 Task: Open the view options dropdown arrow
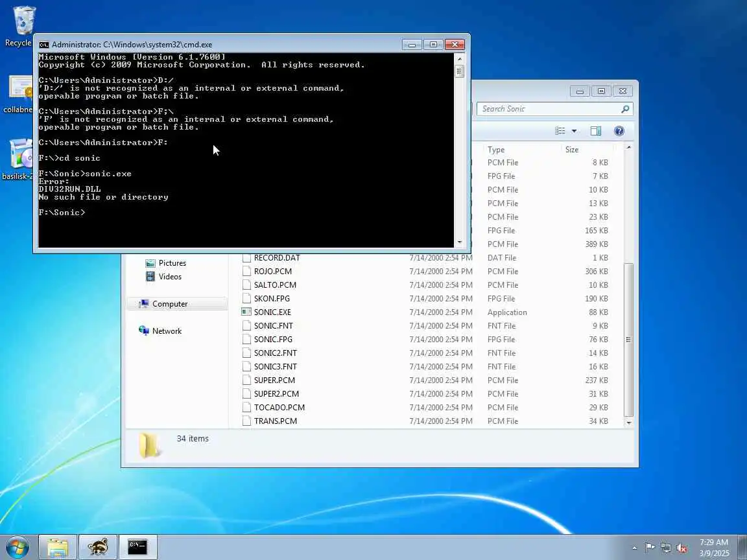click(574, 131)
